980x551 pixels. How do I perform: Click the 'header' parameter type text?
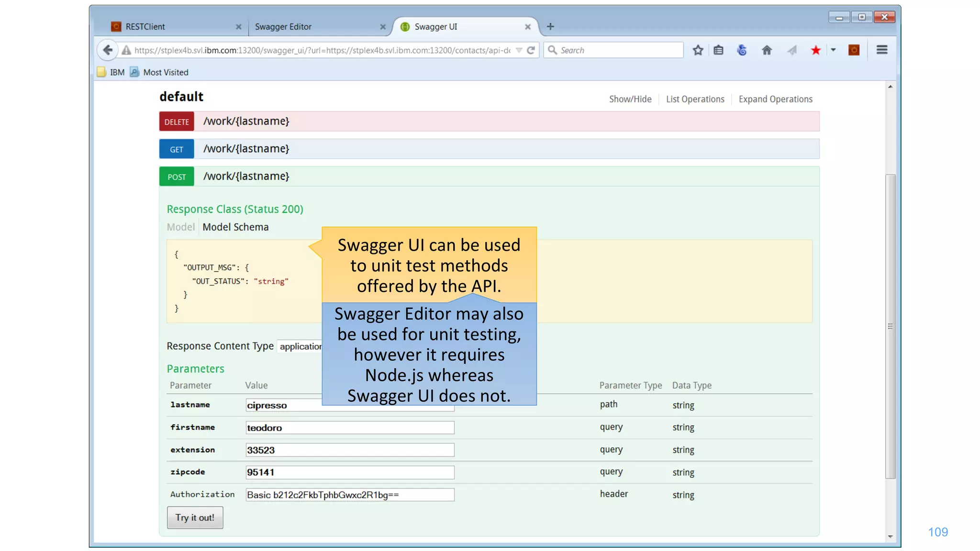click(614, 494)
